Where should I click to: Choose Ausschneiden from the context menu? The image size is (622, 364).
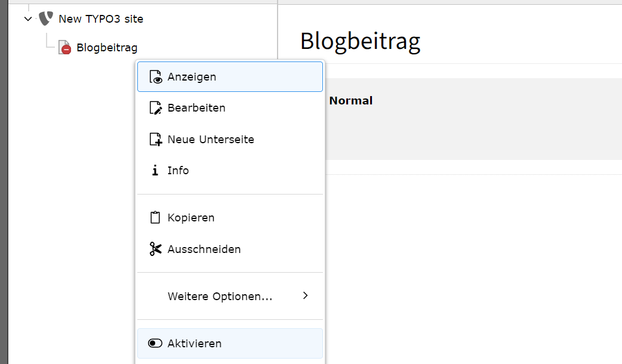pos(230,249)
